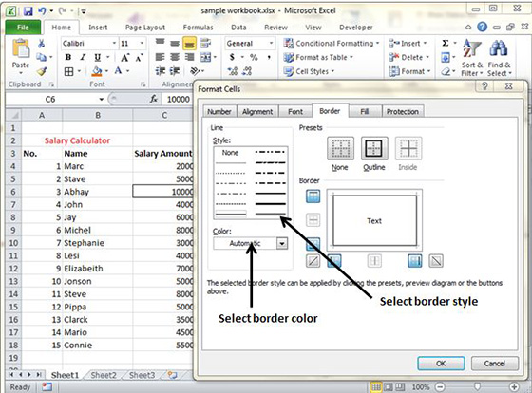Viewport: 532px width, 393px height.
Task: Select None line style in Style list
Action: [x=230, y=153]
